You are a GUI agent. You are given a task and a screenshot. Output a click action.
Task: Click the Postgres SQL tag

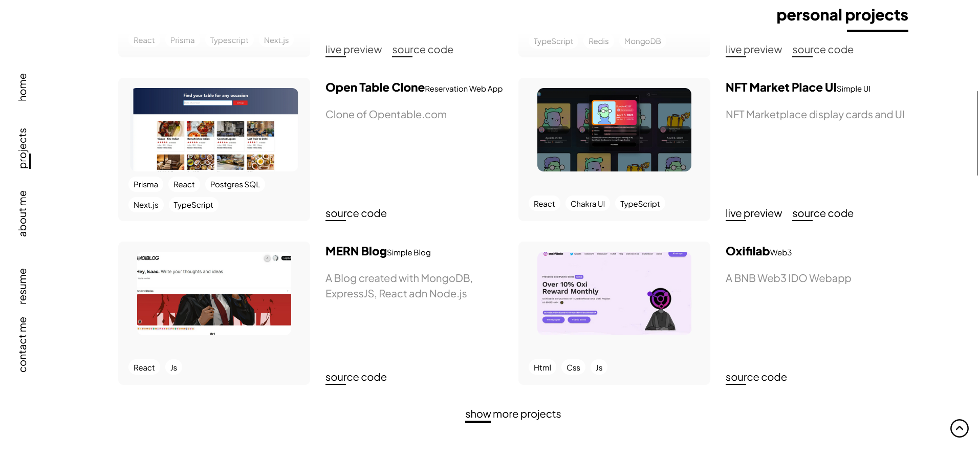tap(235, 185)
